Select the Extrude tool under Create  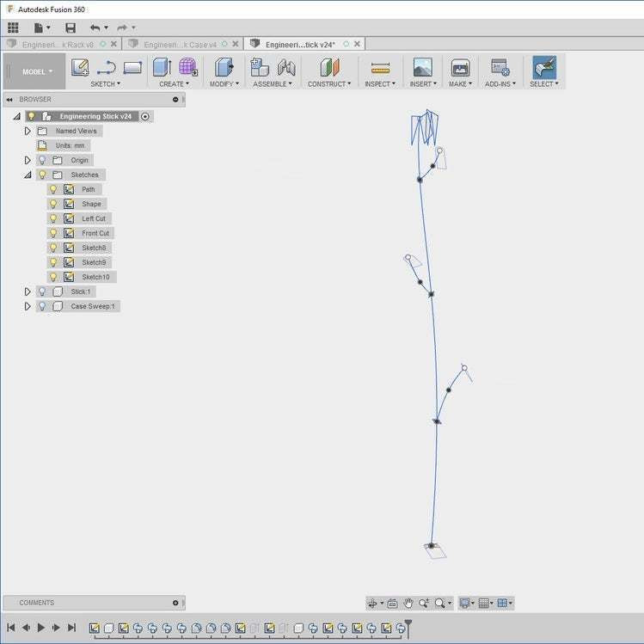161,67
